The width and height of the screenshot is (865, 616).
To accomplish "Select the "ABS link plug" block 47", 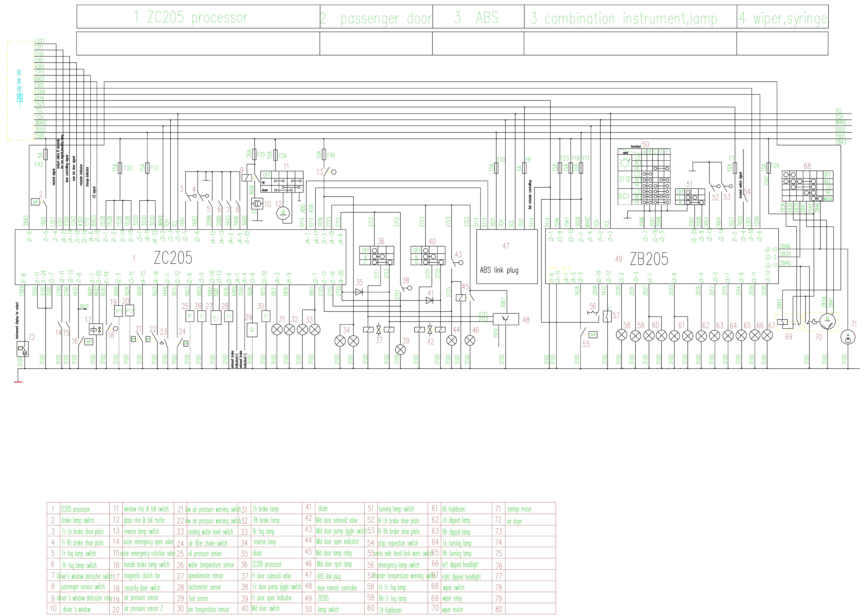I will point(507,256).
